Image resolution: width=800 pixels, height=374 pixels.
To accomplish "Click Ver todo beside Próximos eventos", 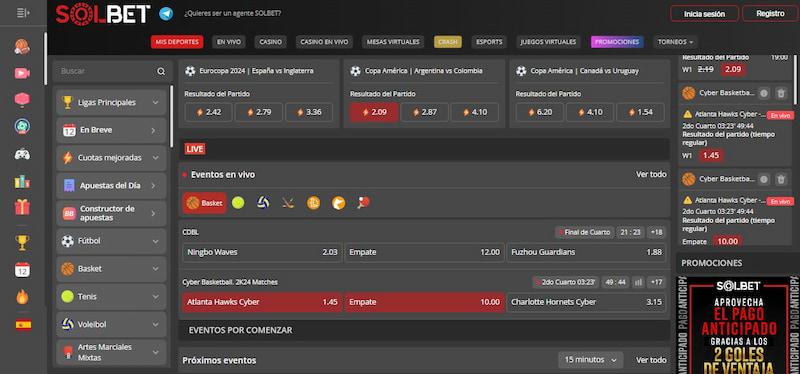I will pyautogui.click(x=651, y=360).
